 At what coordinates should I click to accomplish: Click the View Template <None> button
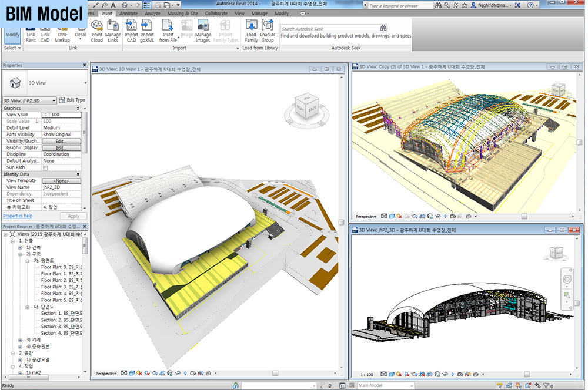62,181
